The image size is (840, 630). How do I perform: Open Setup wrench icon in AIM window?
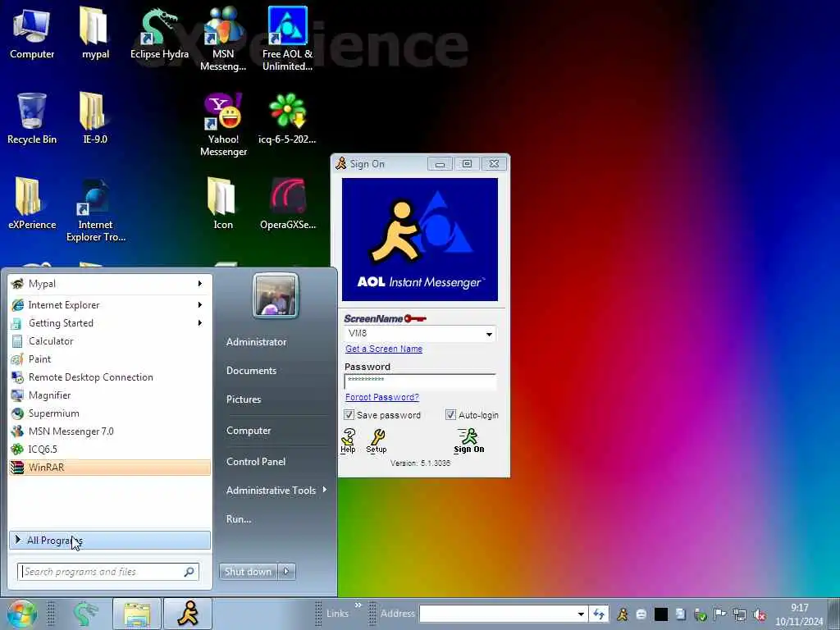376,441
